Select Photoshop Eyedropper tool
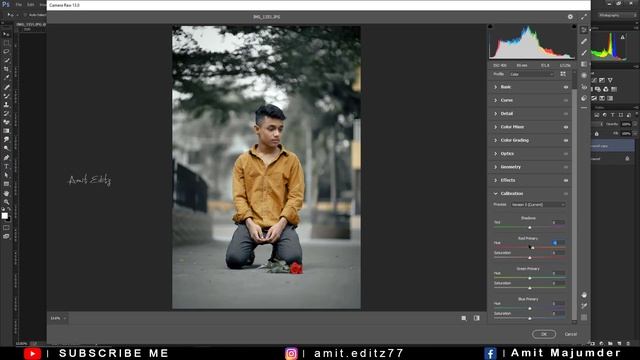This screenshot has width=640, height=360. click(6, 78)
